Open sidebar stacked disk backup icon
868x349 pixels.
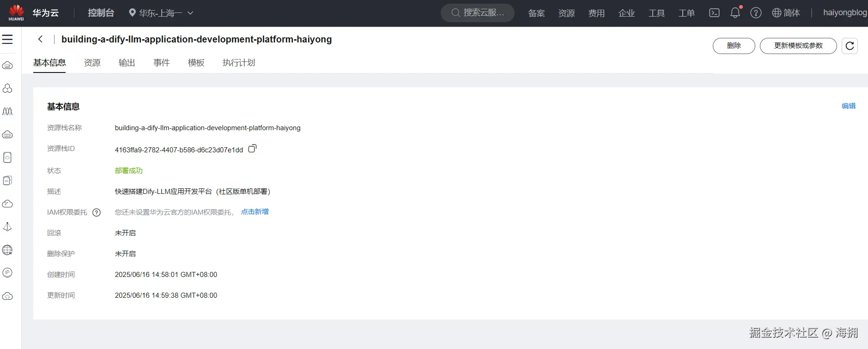pos(7,181)
